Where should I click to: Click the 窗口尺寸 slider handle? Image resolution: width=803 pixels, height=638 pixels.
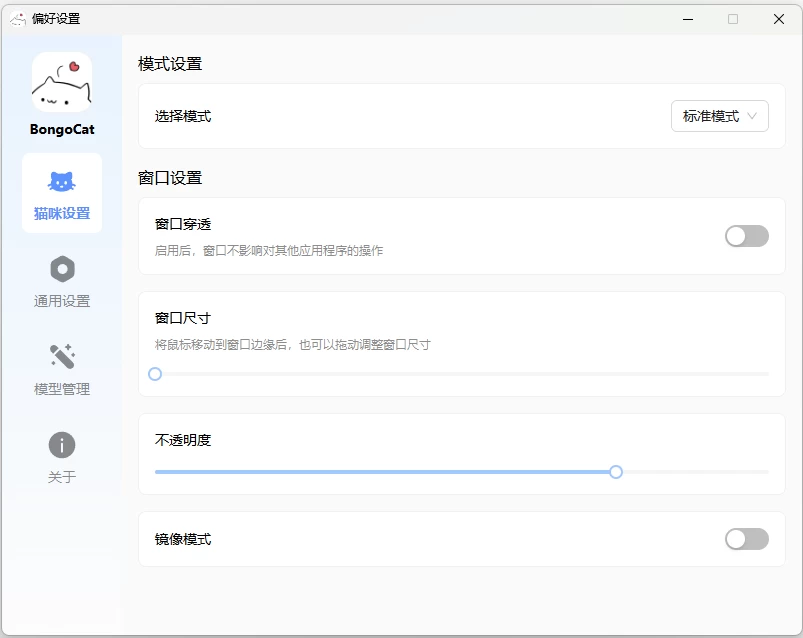click(x=155, y=373)
